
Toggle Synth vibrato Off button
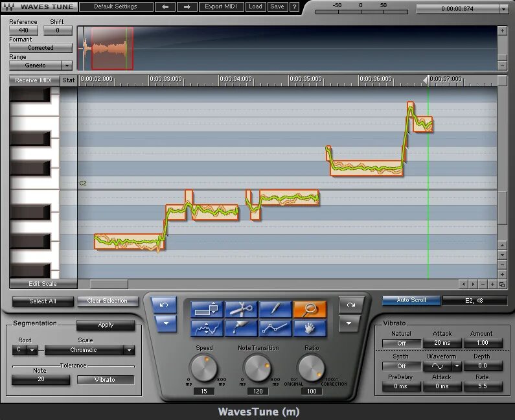click(x=402, y=366)
